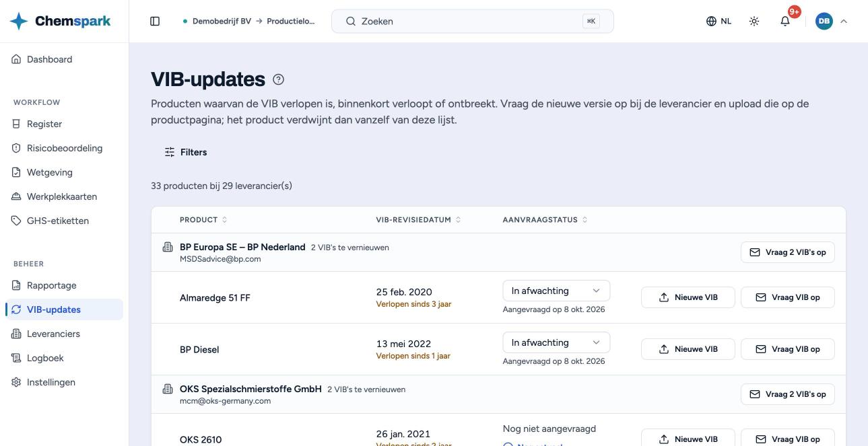Click Vraag VIB op for Almaredge 51 FF
868x446 pixels.
click(787, 297)
